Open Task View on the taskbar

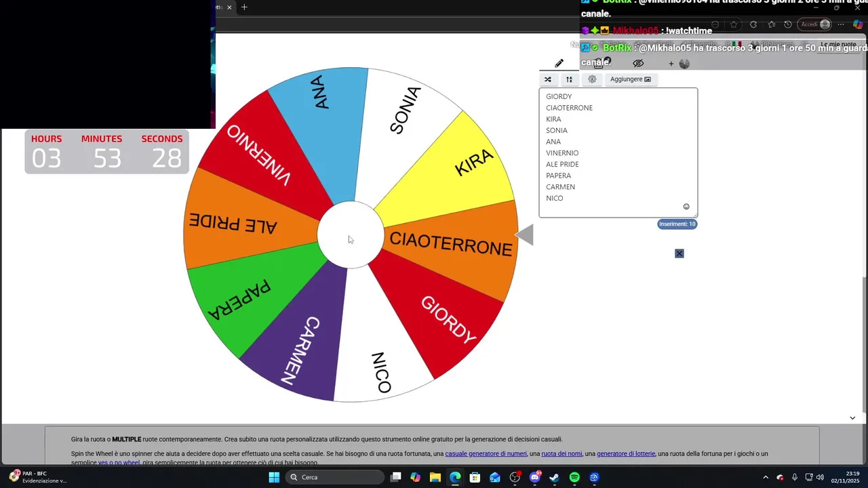(x=396, y=477)
